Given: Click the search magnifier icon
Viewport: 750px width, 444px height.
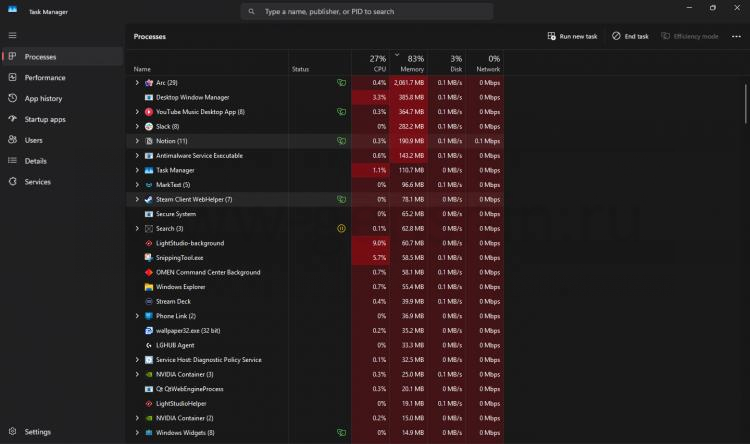Looking at the screenshot, I should click(251, 11).
